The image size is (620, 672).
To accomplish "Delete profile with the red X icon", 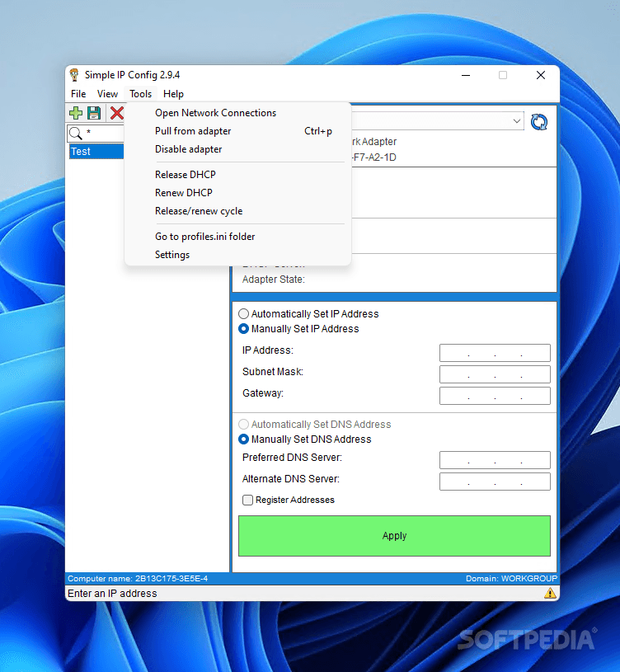I will (116, 113).
